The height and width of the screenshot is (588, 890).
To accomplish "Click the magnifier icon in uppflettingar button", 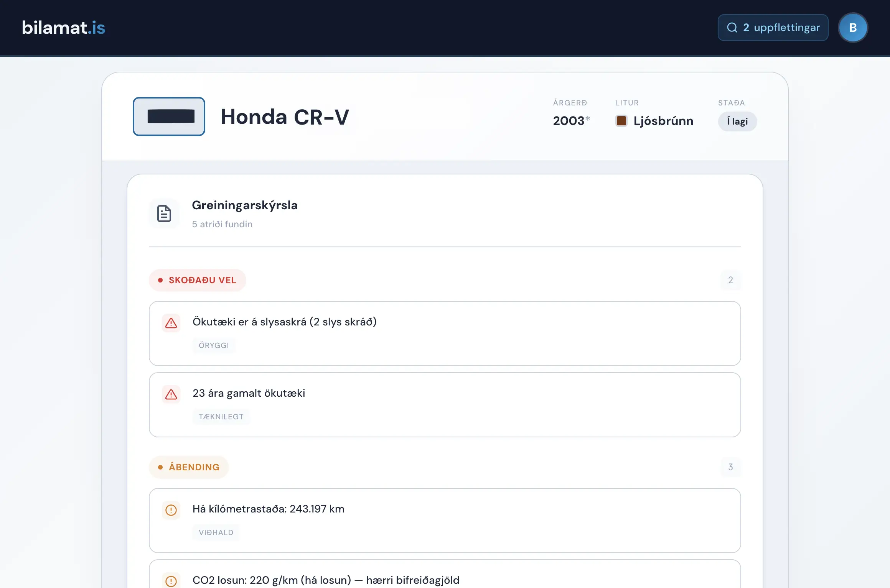I will (x=732, y=28).
